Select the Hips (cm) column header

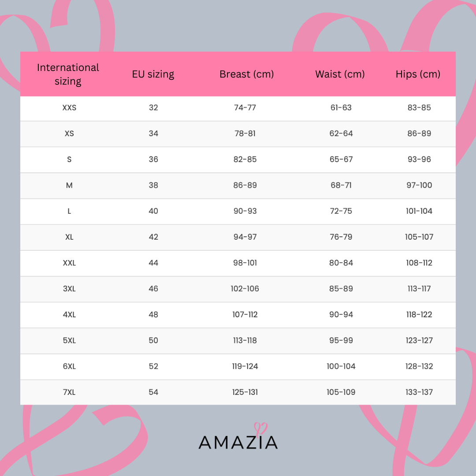418,74
